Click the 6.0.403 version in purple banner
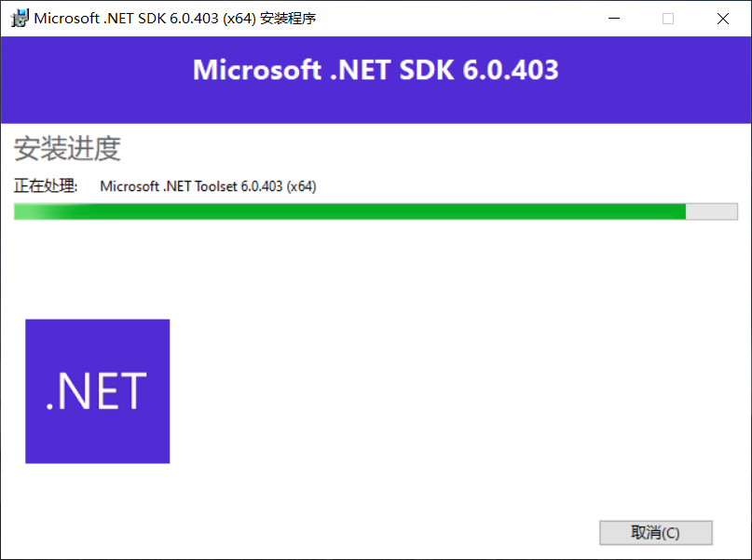Image resolution: width=752 pixels, height=560 pixels. (x=511, y=70)
